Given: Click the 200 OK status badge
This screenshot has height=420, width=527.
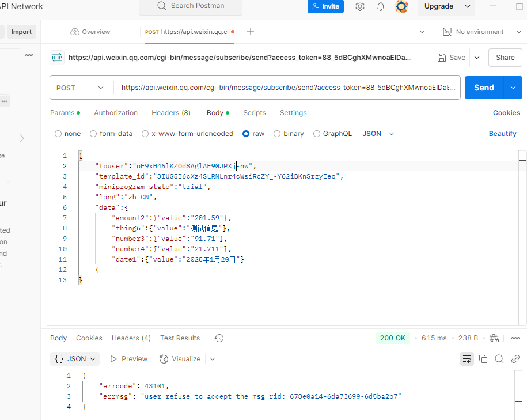Looking at the screenshot, I should 393,338.
